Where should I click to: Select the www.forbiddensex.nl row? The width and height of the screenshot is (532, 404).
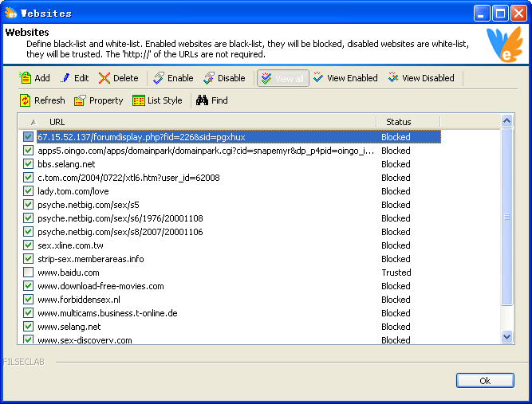click(79, 300)
